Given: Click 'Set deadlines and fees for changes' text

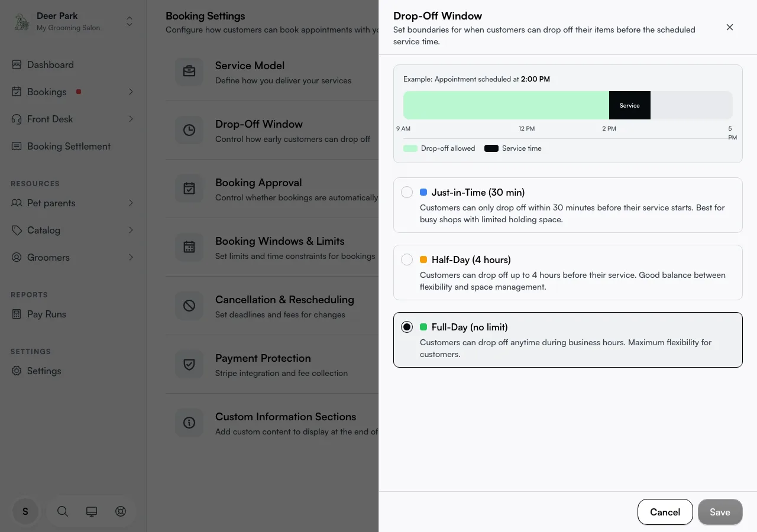Looking at the screenshot, I should tap(280, 314).
